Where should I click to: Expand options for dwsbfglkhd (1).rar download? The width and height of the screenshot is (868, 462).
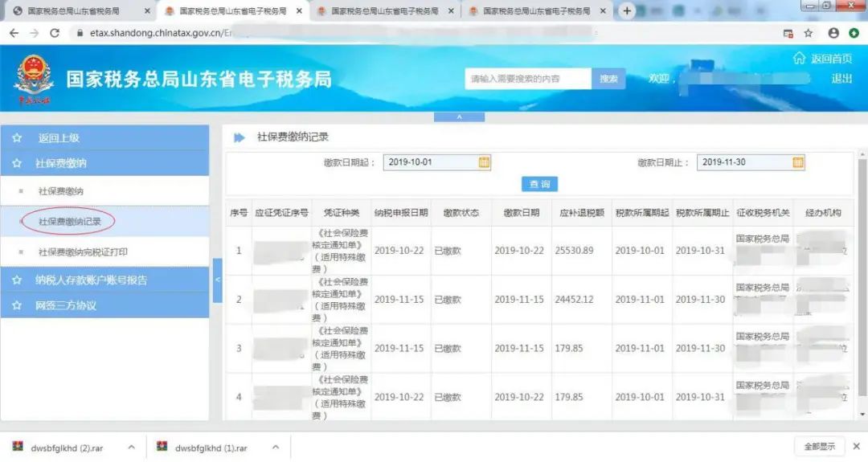pos(276,447)
